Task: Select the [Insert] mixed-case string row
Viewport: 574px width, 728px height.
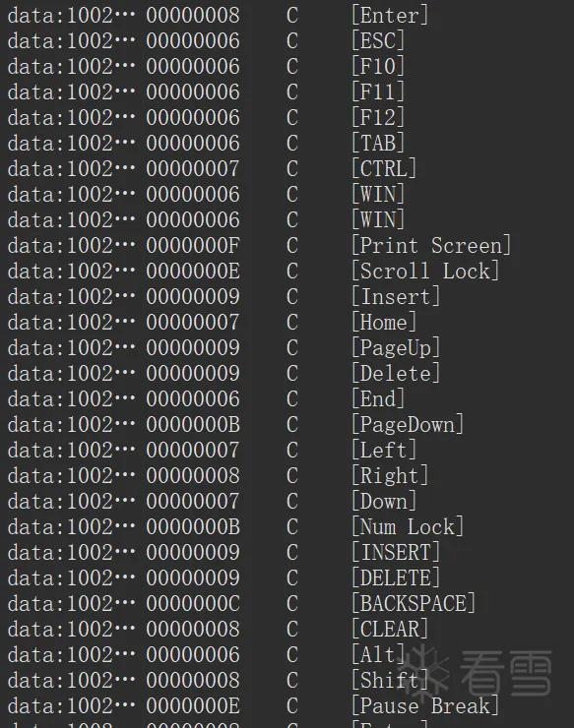Action: click(x=287, y=296)
